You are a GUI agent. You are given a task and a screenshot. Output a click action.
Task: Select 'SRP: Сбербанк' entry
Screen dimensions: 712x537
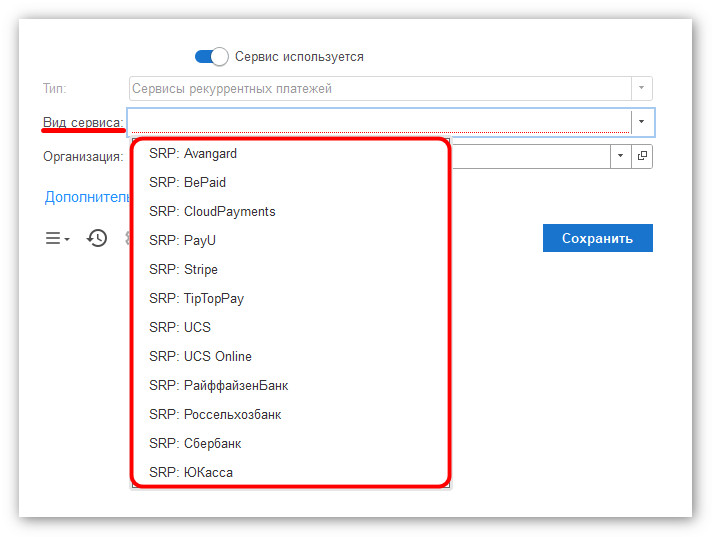coord(291,443)
